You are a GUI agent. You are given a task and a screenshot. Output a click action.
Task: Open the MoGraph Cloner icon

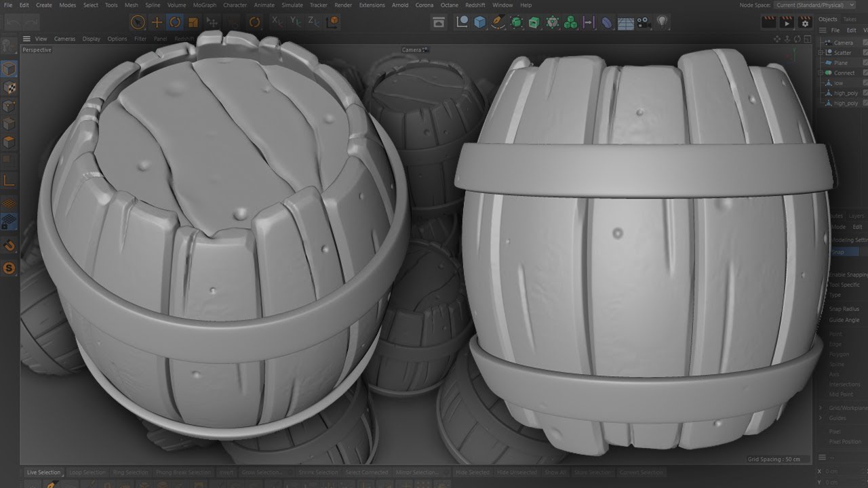(571, 22)
